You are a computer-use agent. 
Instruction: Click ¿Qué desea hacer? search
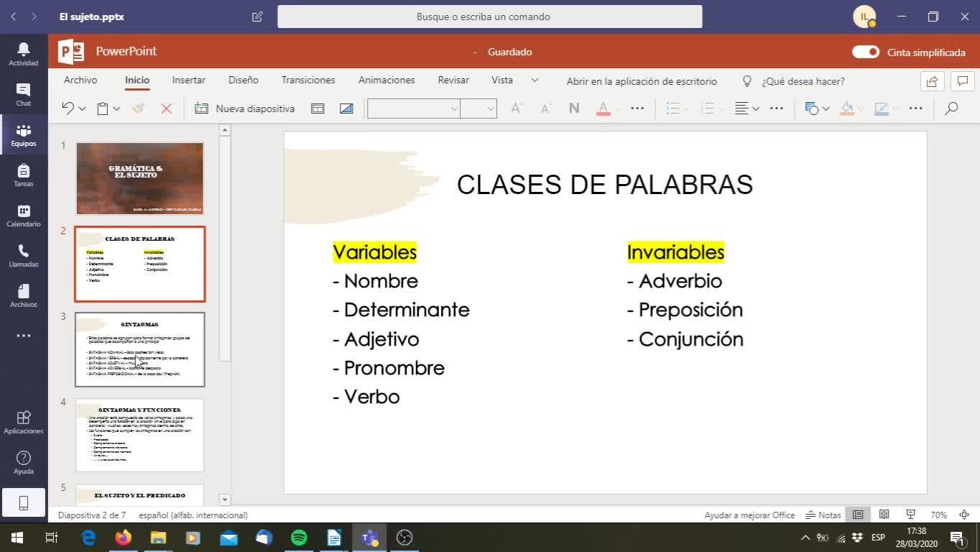[x=794, y=81]
